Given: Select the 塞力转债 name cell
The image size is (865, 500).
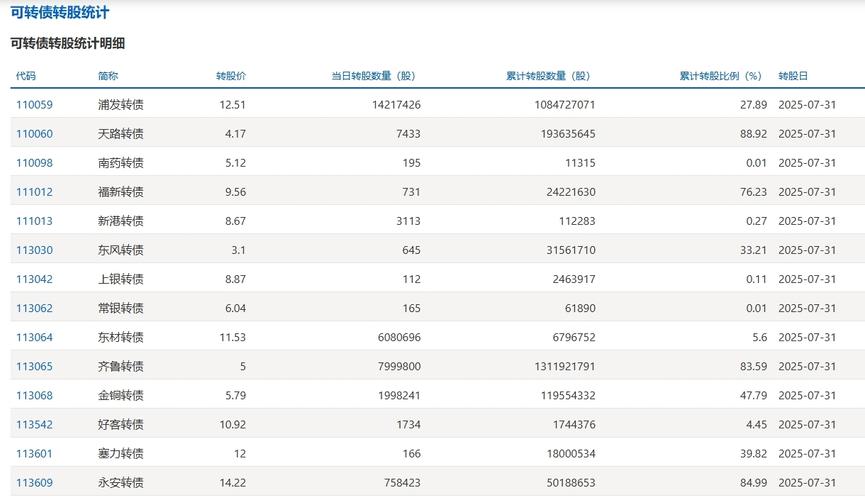Looking at the screenshot, I should [121, 454].
